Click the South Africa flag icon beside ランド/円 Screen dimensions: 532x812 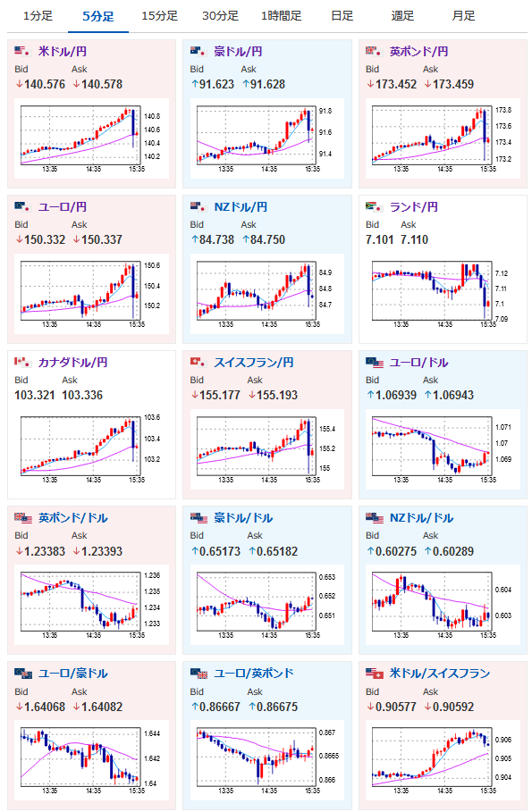(375, 206)
